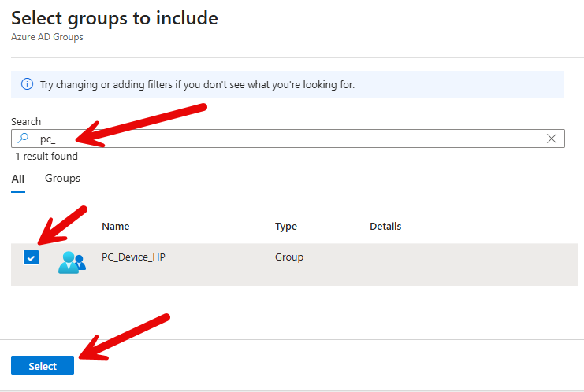
Task: Open the Groups tab
Action: (x=62, y=179)
